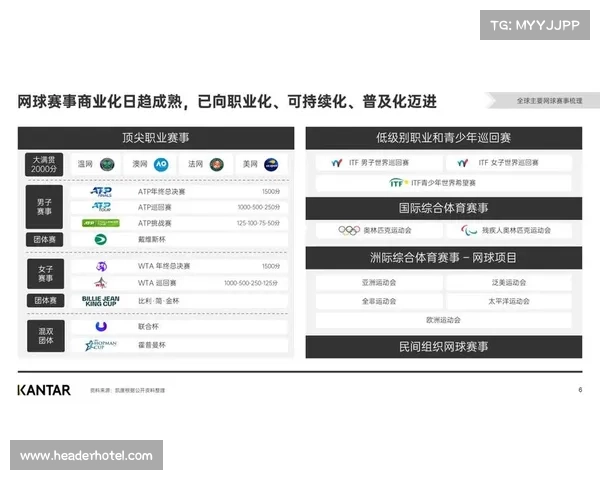This screenshot has height=480, width=600.
Task: Click the 全非运动会 cell
Action: coord(379,301)
